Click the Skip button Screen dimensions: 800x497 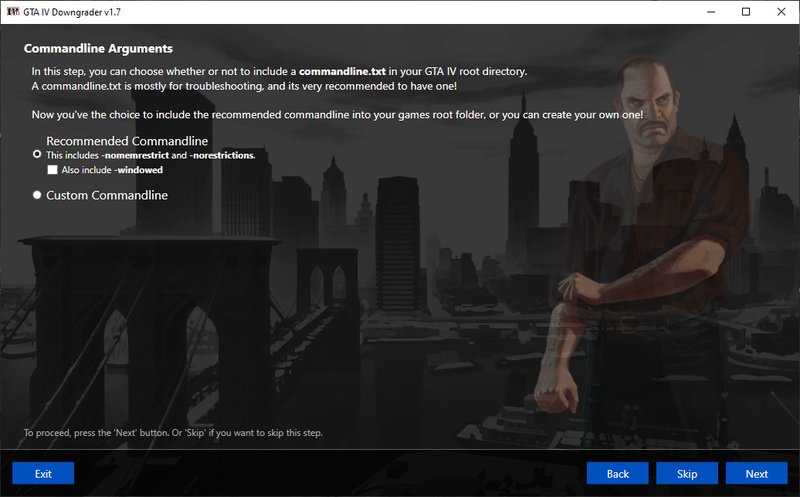687,474
